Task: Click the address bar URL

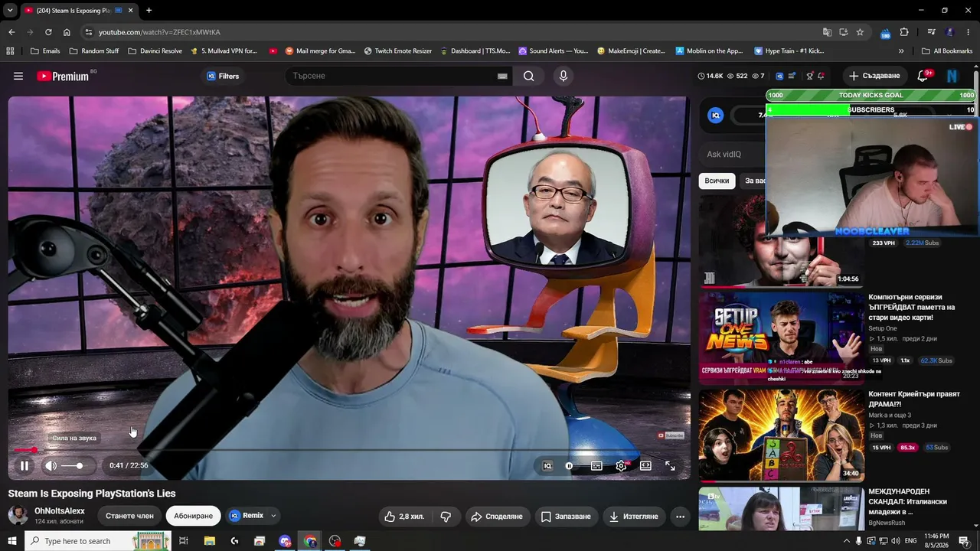Action: point(159,32)
